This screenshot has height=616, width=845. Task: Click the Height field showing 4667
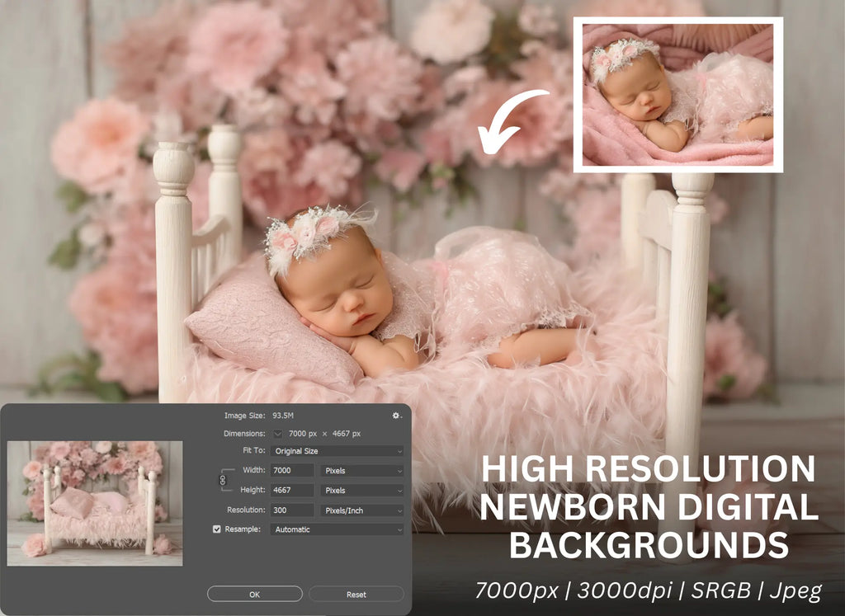pyautogui.click(x=292, y=491)
